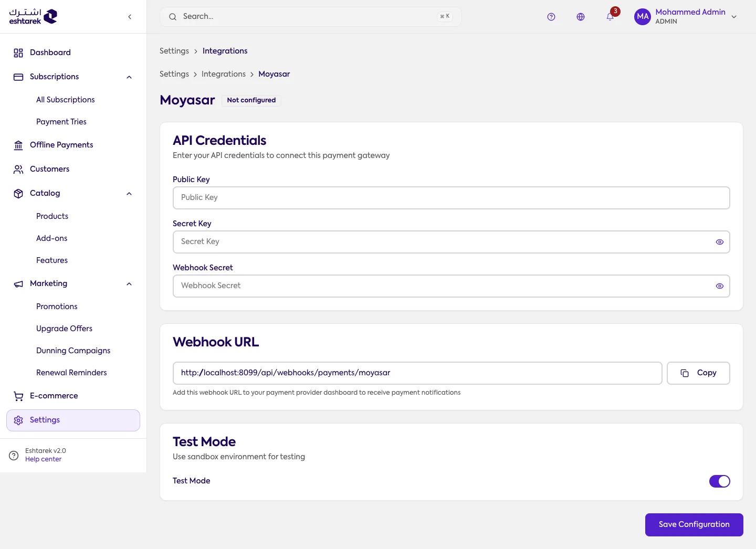Click the Secret Key input field
The height and width of the screenshot is (549, 756).
[451, 242]
